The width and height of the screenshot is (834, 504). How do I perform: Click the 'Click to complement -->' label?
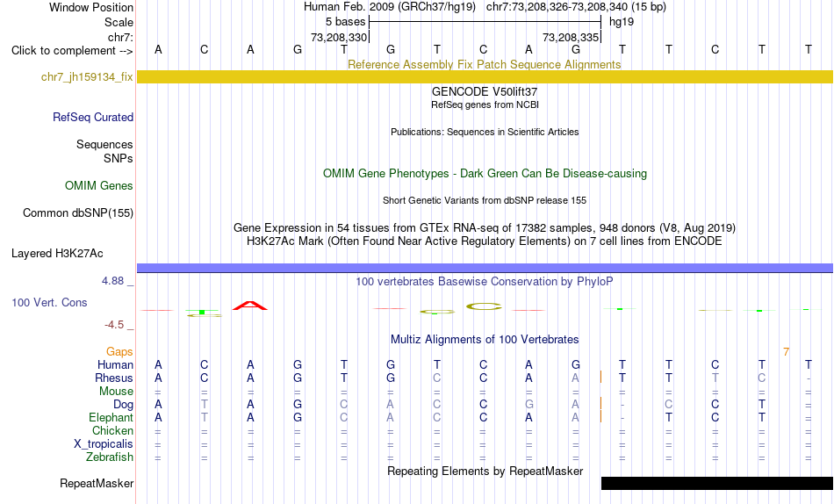72,51
